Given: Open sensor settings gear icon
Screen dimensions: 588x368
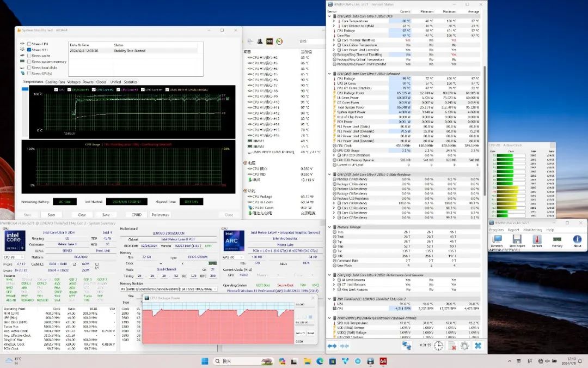Looking at the screenshot, I should [464, 346].
